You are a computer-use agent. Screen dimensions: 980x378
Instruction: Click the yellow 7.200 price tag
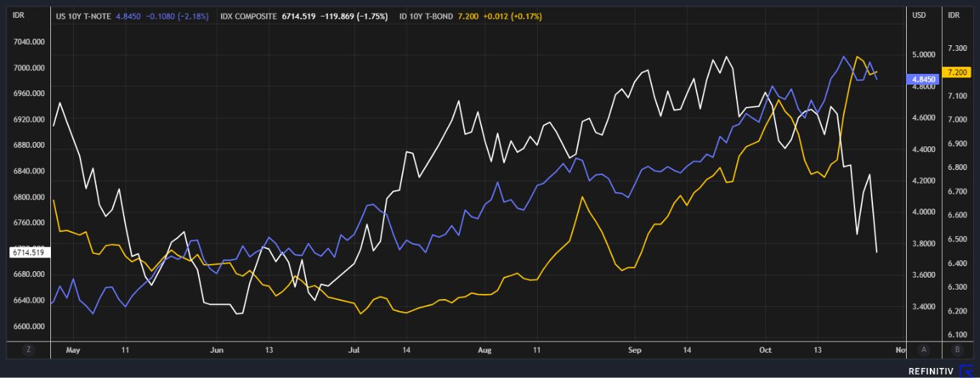pyautogui.click(x=957, y=72)
